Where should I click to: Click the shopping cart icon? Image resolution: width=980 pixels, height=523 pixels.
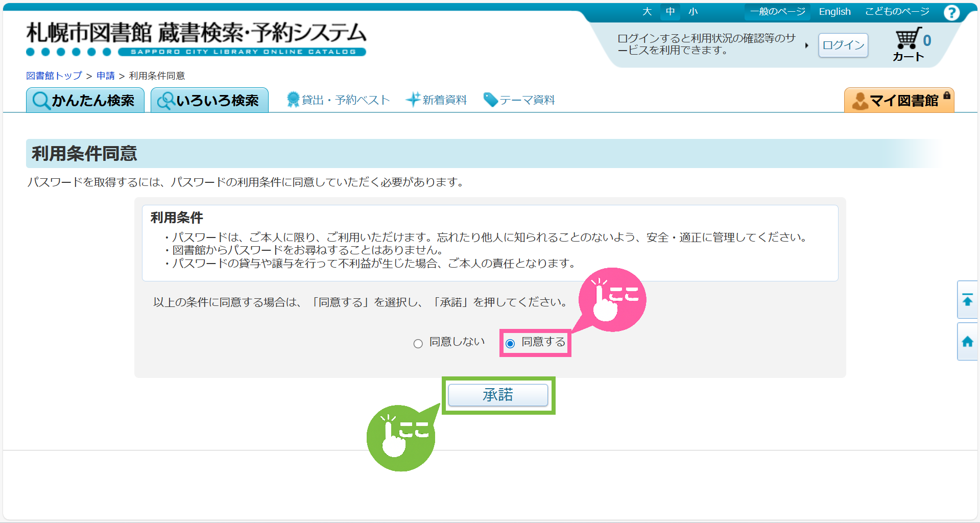[909, 39]
